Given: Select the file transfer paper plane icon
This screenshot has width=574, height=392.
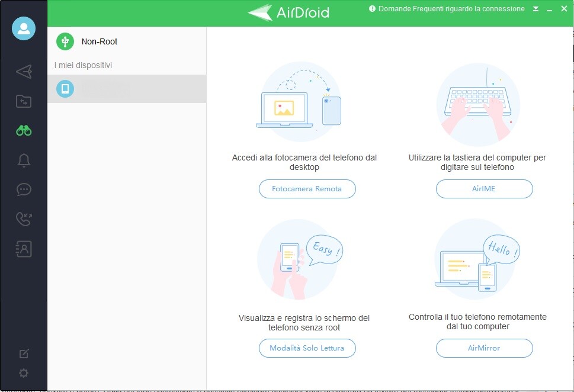Looking at the screenshot, I should 23,72.
